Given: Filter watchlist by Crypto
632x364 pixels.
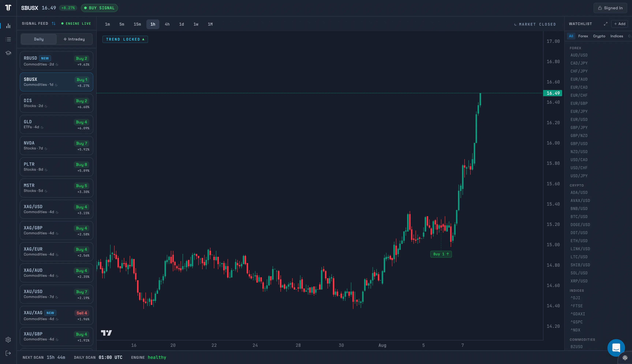Looking at the screenshot, I should pos(599,36).
